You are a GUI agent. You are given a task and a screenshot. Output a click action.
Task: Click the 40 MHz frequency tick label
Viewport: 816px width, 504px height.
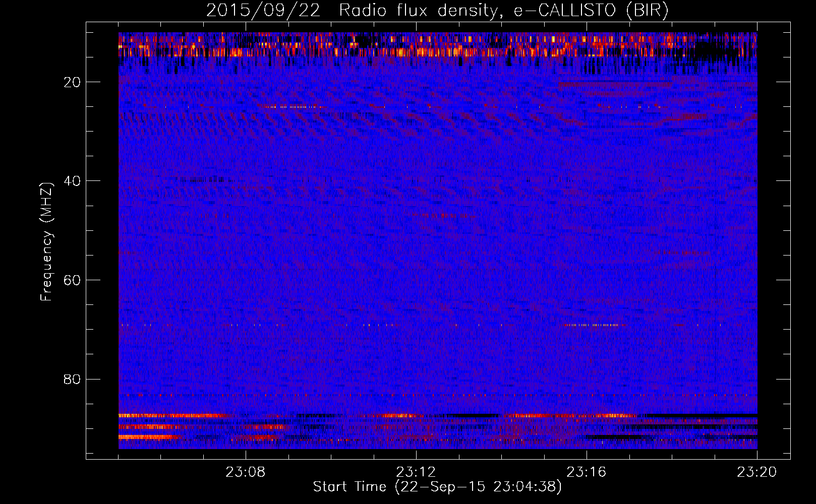point(72,181)
